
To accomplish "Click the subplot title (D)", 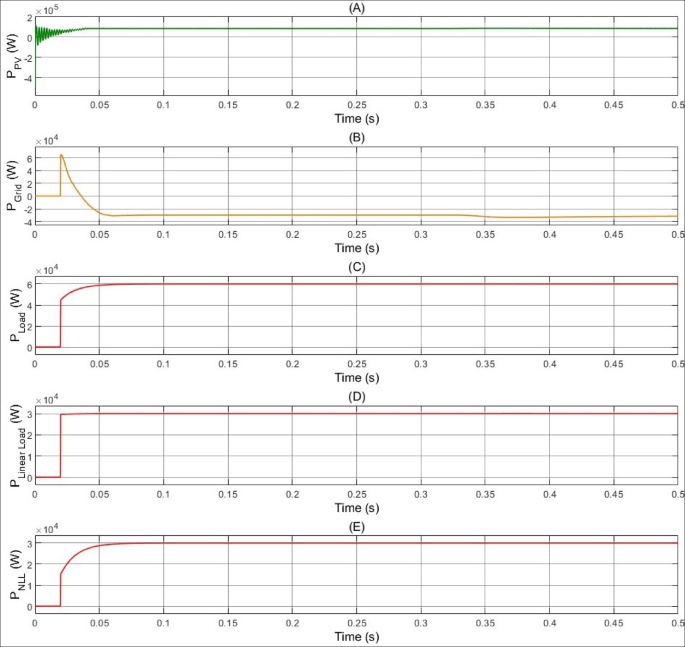I will tap(356, 397).
